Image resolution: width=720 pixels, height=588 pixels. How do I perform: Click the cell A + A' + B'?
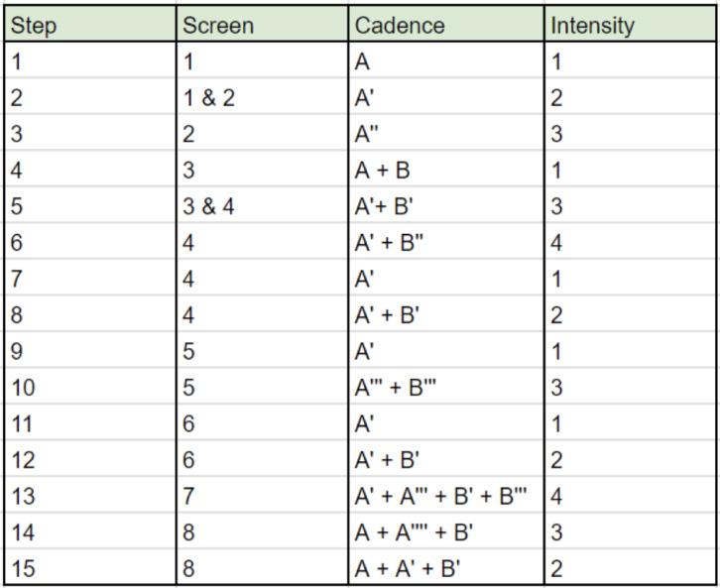coord(447,569)
